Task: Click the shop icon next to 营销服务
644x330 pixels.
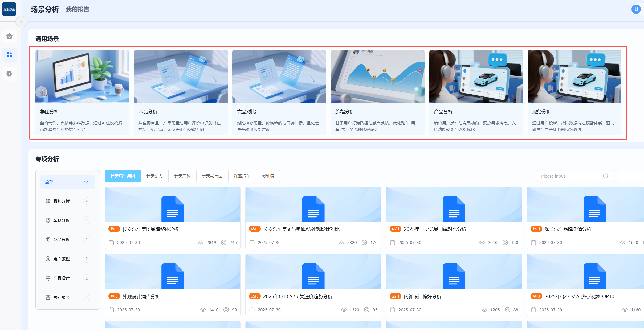Action: (x=48, y=297)
